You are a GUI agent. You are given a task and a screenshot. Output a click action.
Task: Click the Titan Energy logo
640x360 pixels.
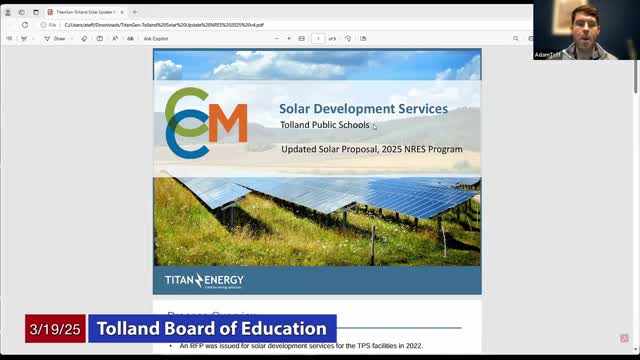[204, 280]
